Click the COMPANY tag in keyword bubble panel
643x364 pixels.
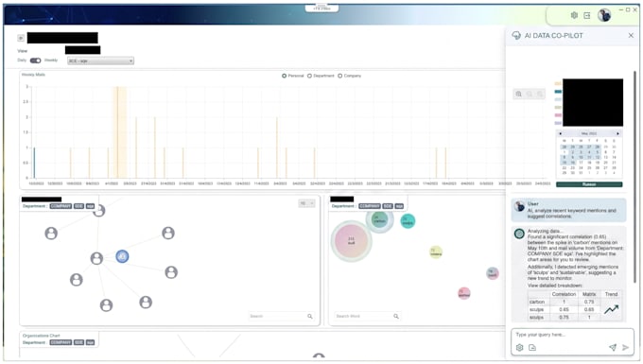point(370,206)
